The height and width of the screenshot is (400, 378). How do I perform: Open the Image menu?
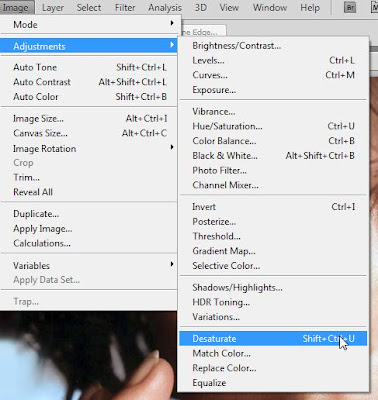(16, 7)
